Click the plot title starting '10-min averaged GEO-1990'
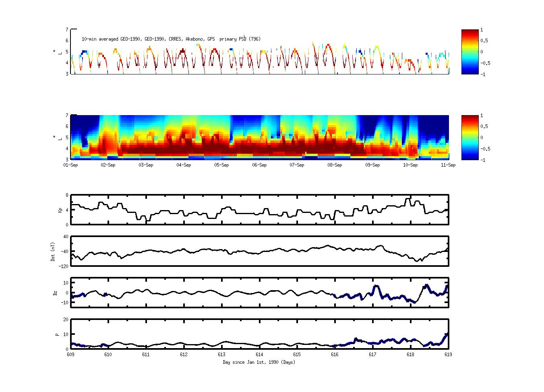This screenshot has height=392, width=544. tap(171, 39)
